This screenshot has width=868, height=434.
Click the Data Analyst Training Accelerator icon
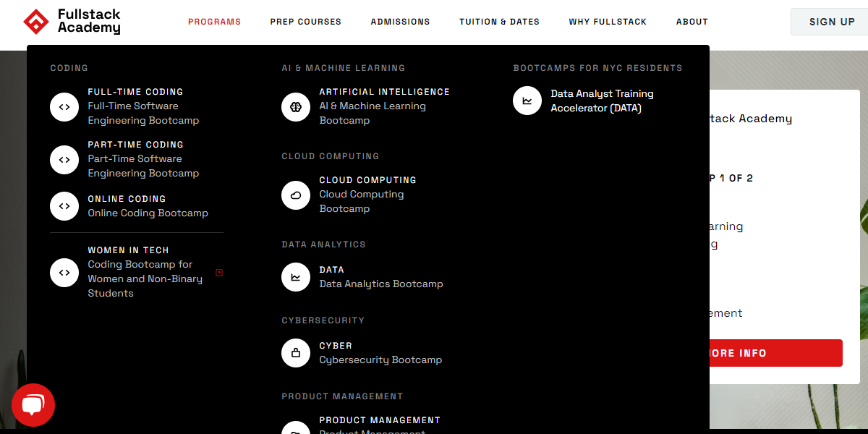pos(527,101)
